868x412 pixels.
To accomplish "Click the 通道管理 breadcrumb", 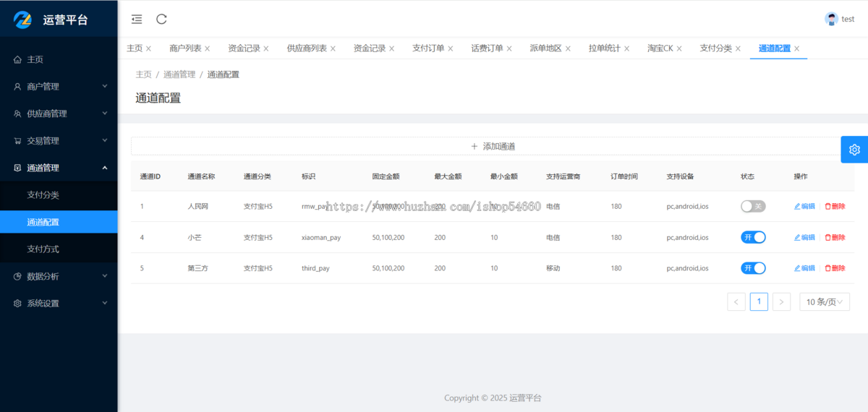I will click(x=179, y=74).
